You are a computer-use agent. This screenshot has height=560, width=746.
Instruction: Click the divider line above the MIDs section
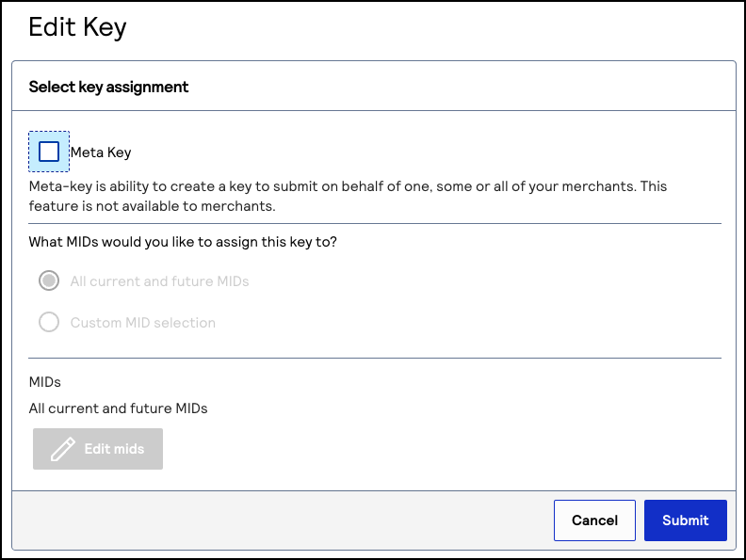(374, 358)
